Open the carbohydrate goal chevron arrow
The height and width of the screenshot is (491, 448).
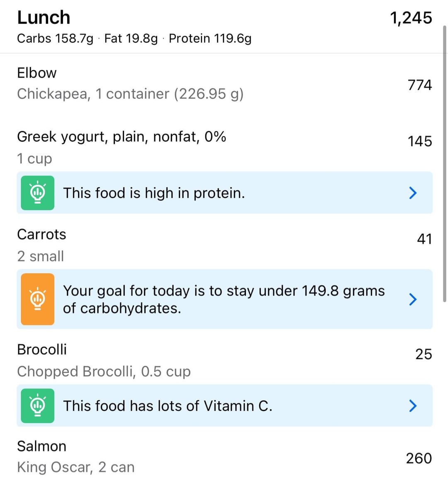[413, 299]
